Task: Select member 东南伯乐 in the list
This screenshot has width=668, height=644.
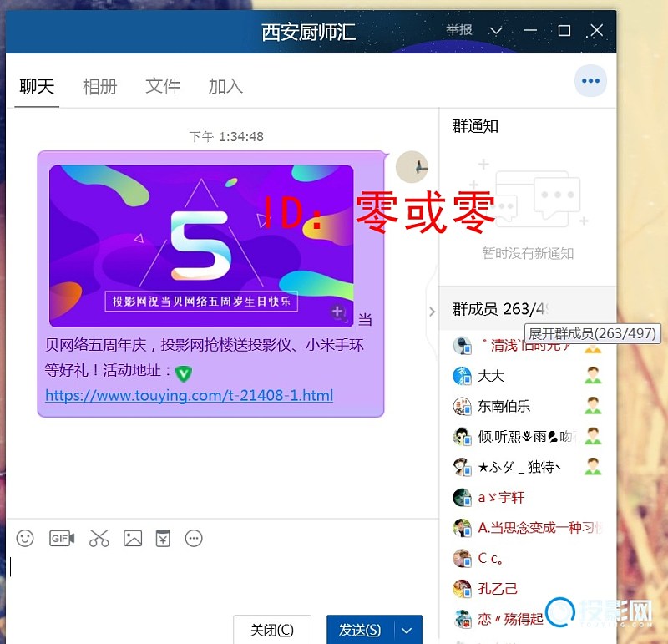Action: coord(528,406)
